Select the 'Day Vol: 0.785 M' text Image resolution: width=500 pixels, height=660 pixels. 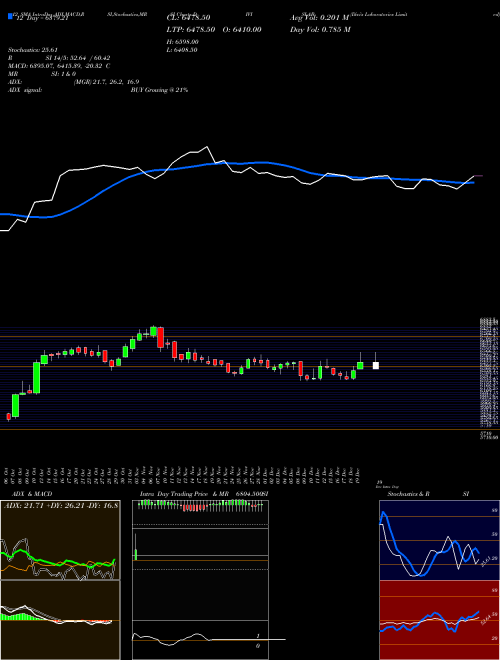tap(320, 29)
